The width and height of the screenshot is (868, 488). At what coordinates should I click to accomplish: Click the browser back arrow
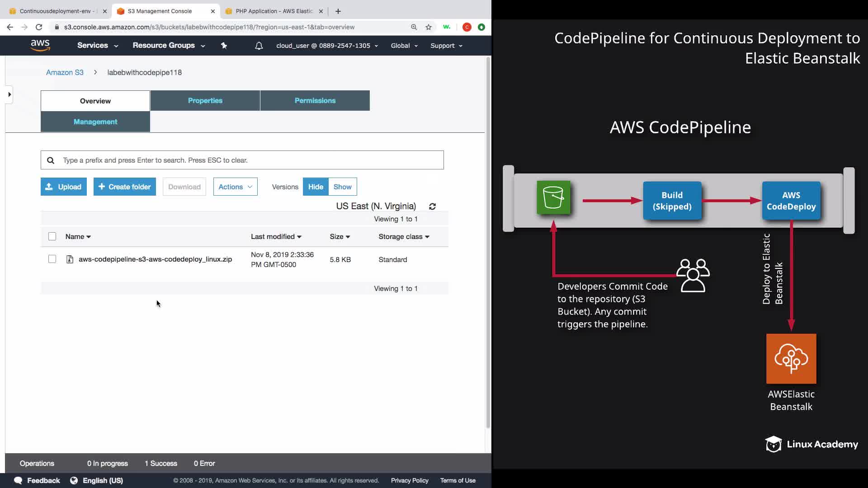coord(10,27)
